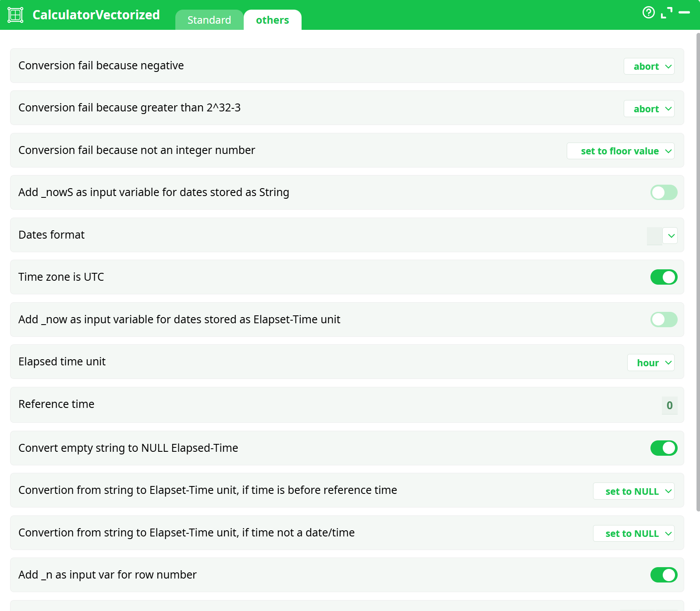The width and height of the screenshot is (700, 611).
Task: Disable Add _n row number toggle
Action: pos(664,575)
